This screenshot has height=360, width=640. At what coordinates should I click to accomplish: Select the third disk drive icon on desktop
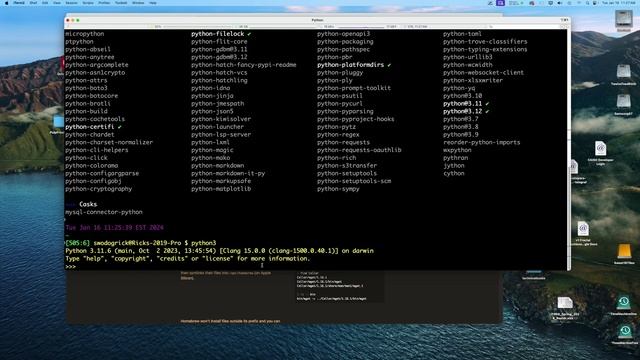click(624, 101)
